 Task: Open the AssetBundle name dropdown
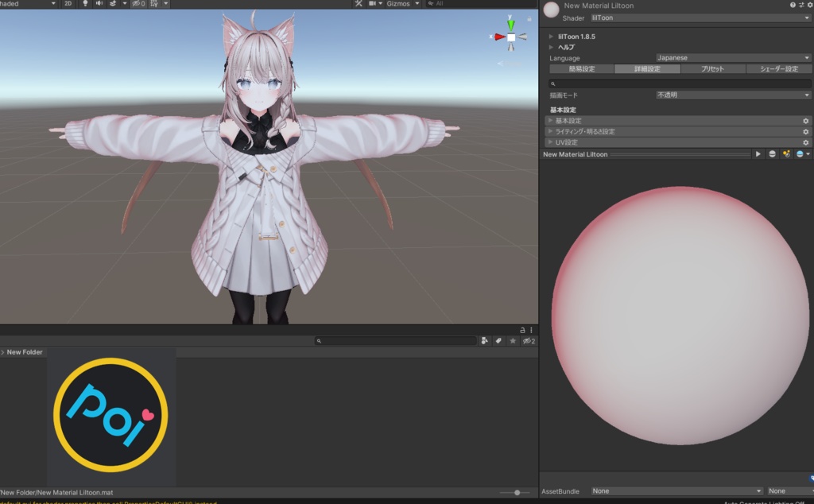677,491
